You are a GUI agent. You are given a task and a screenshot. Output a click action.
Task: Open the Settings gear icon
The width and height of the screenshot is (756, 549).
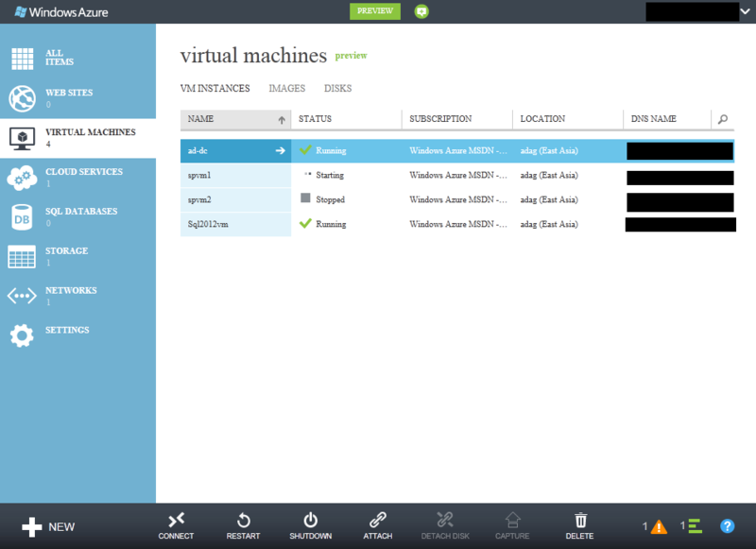(x=22, y=335)
